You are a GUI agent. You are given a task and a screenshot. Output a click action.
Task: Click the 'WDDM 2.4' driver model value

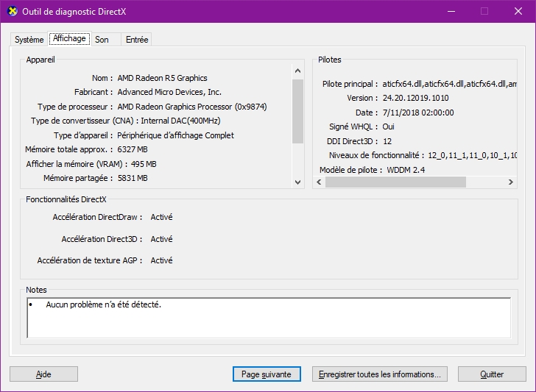406,170
